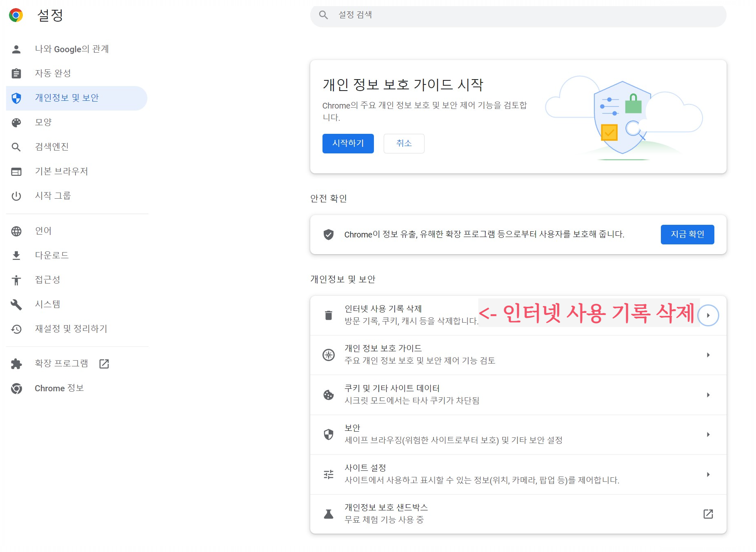The width and height of the screenshot is (756, 552).
Task: Click the 설정 검색 input field
Action: point(518,16)
